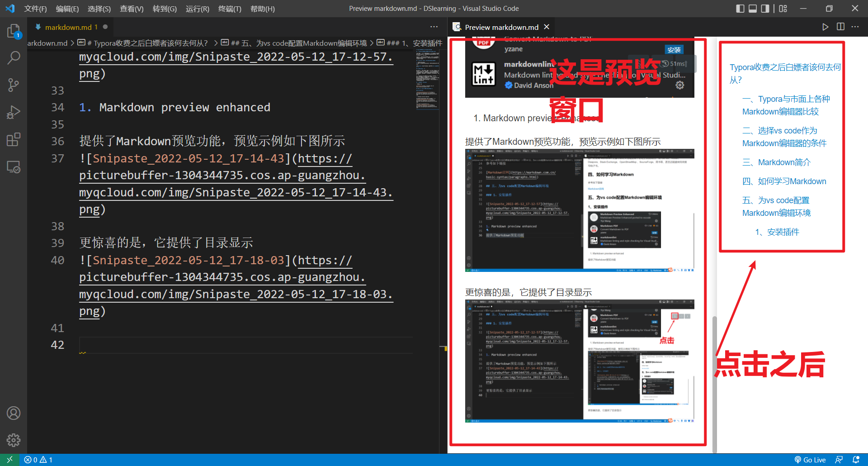Switch to the Preview markdown.md tab
The height and width of the screenshot is (466, 868).
tap(501, 27)
